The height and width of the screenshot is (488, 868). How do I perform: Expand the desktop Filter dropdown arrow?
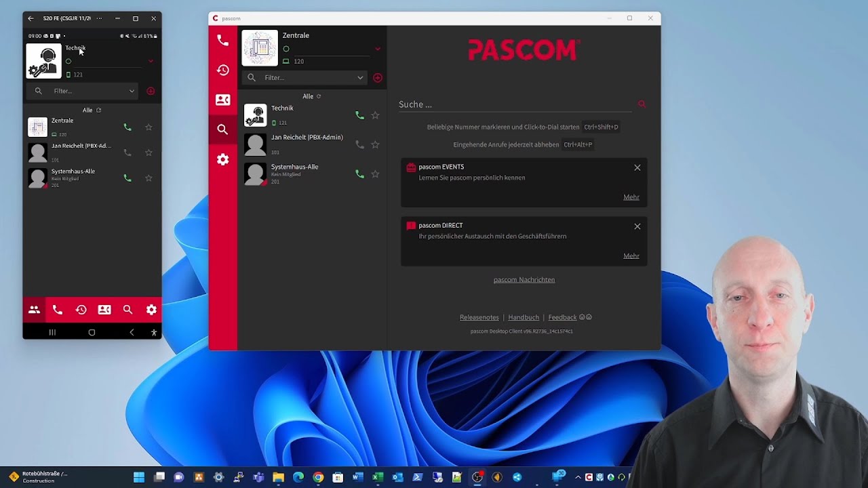pyautogui.click(x=360, y=77)
